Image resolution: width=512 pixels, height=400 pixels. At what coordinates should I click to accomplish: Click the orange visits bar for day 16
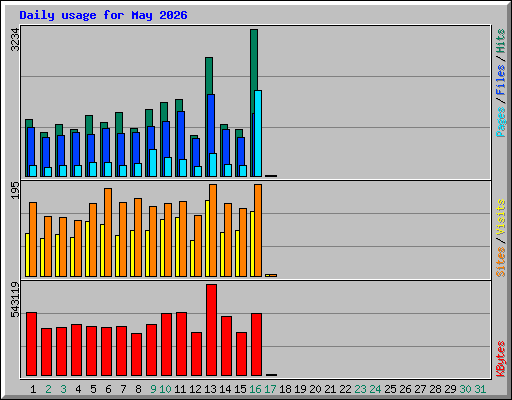pyautogui.click(x=258, y=230)
